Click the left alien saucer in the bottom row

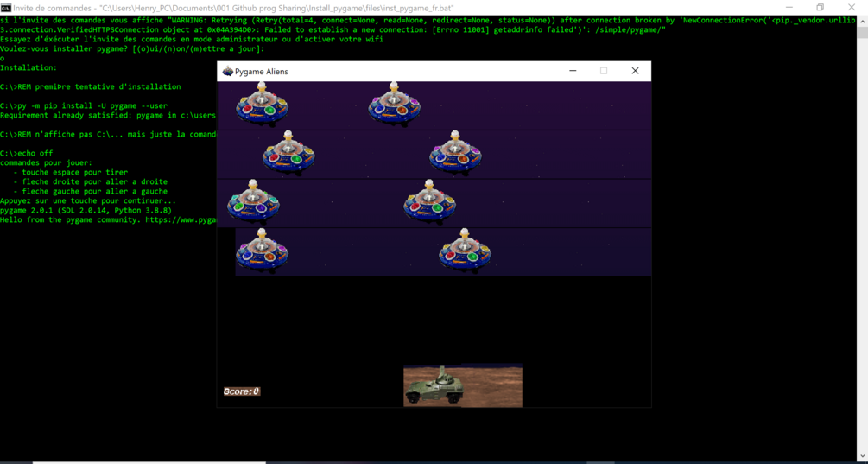[x=262, y=250]
